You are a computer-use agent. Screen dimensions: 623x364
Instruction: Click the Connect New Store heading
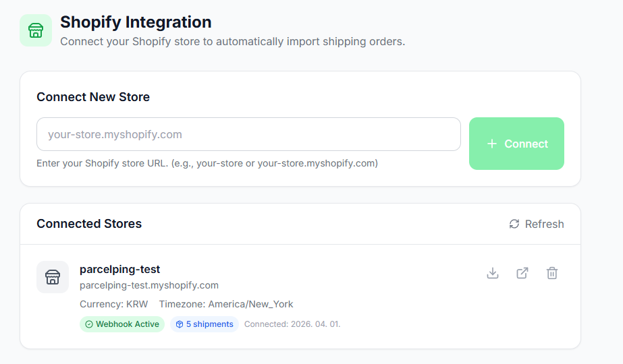click(x=93, y=97)
